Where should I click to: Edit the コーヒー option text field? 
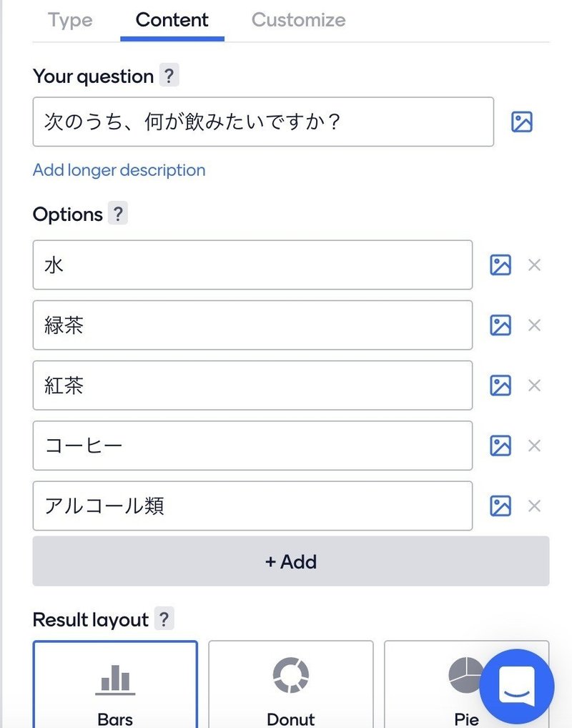[x=252, y=446]
